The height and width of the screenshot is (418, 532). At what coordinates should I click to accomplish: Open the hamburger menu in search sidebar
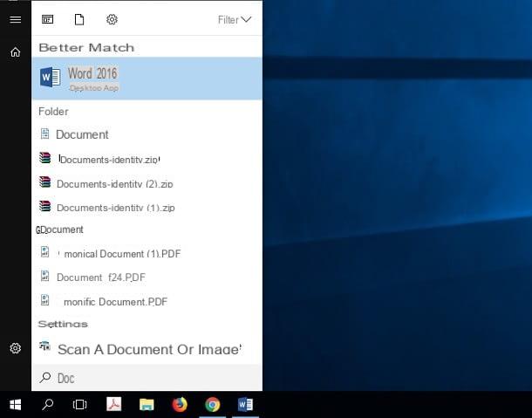[x=16, y=19]
